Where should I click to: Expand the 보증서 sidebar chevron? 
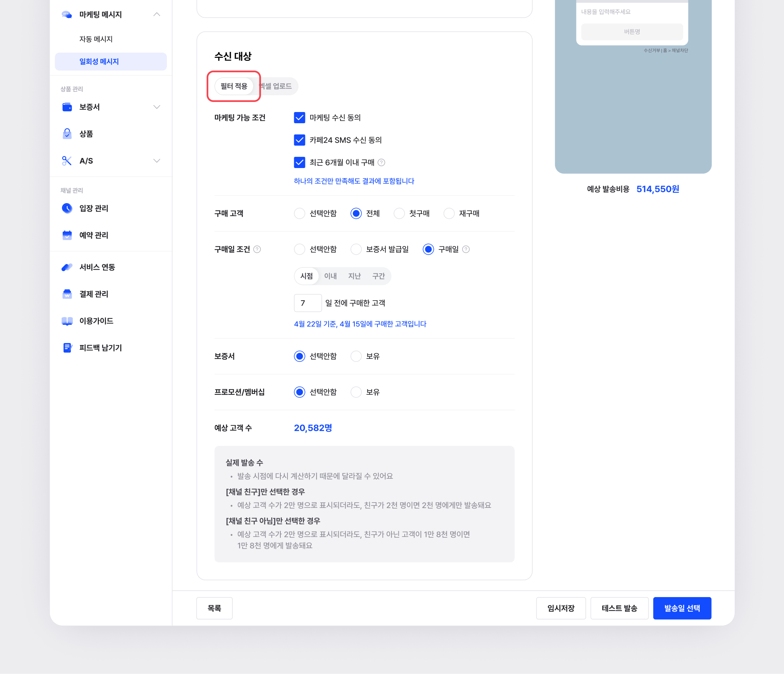tap(157, 107)
